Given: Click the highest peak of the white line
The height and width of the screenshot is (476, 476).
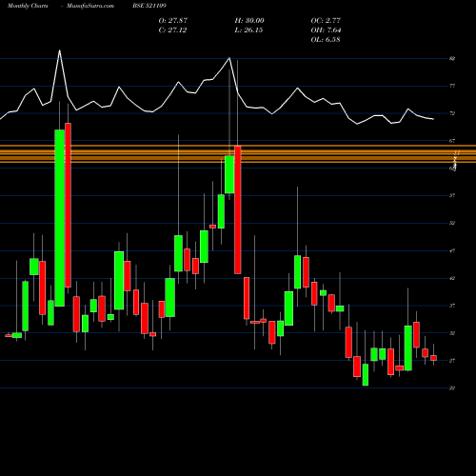Looking at the screenshot, I should 59,50.
